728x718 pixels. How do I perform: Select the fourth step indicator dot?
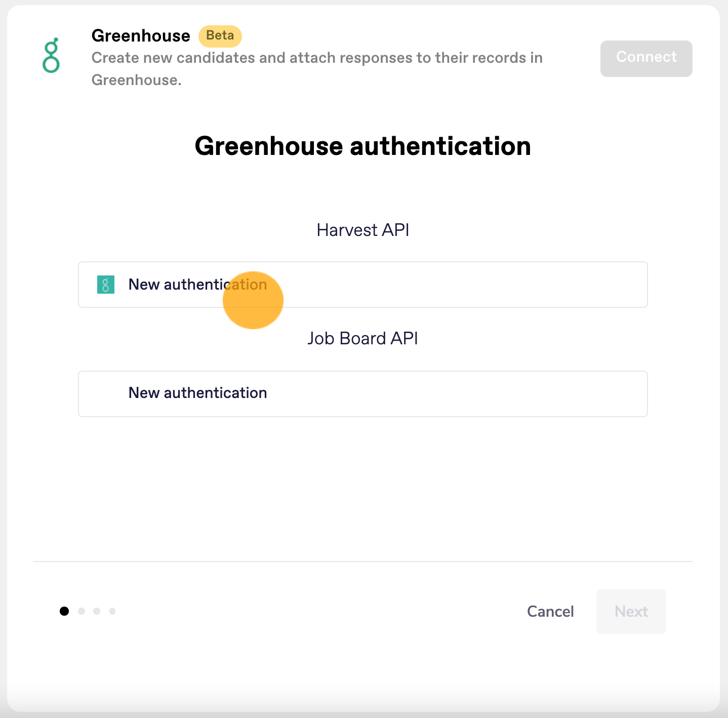click(112, 611)
